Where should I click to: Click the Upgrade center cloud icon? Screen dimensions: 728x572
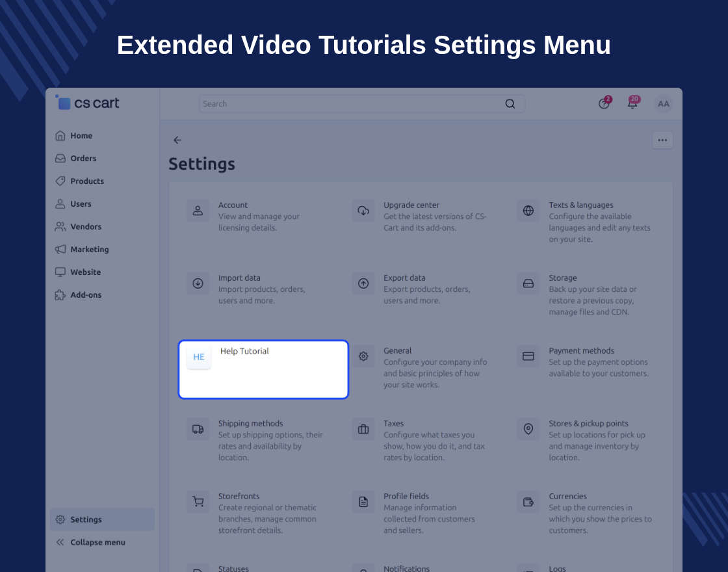pos(363,211)
